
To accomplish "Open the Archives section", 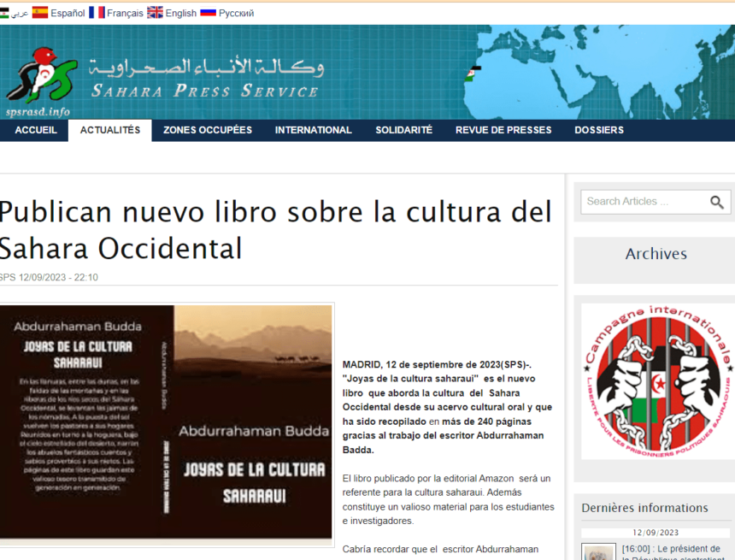I will click(655, 254).
